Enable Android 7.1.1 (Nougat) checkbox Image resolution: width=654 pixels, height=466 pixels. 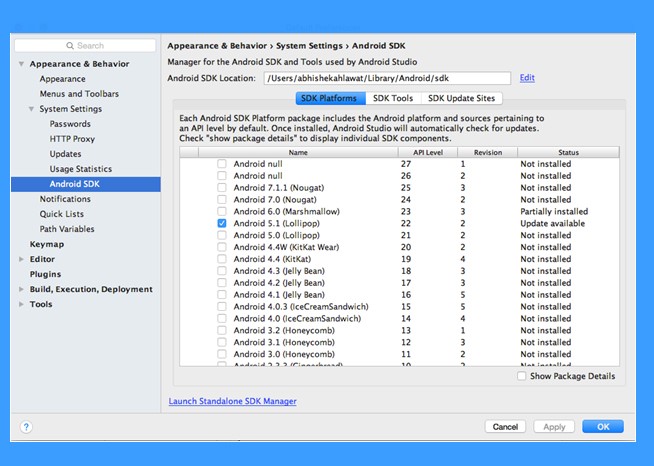tap(222, 187)
